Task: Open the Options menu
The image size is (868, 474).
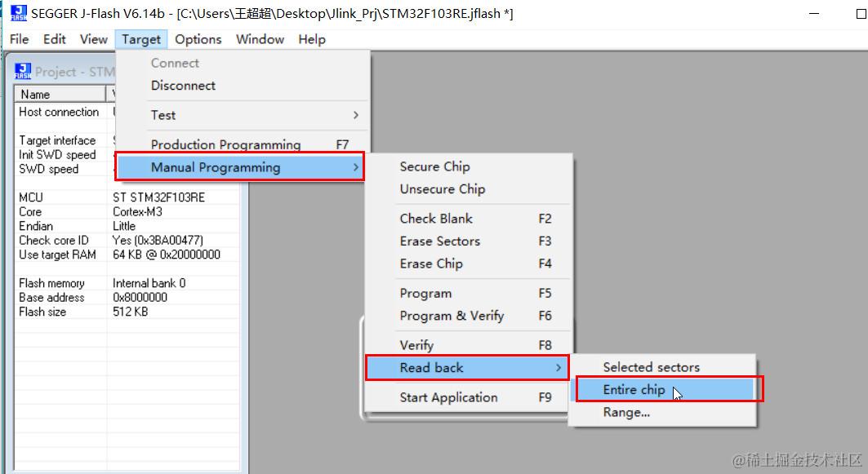Action: (198, 39)
